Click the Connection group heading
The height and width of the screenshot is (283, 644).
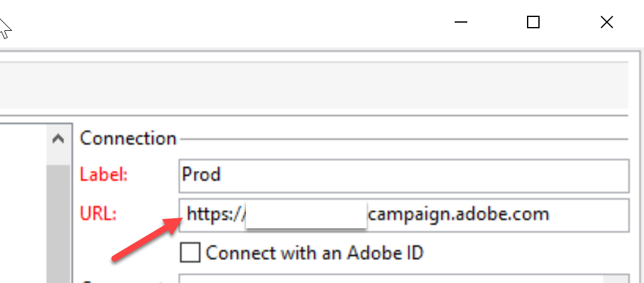click(128, 138)
